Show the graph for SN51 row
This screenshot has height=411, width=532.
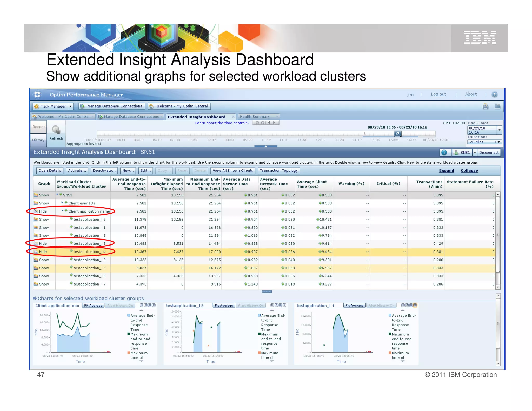(x=41, y=195)
